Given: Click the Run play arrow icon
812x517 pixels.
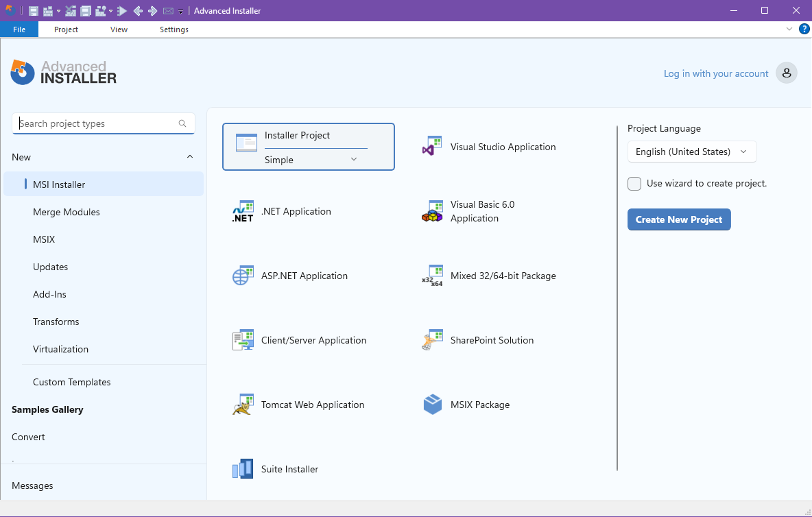Looking at the screenshot, I should tap(122, 11).
